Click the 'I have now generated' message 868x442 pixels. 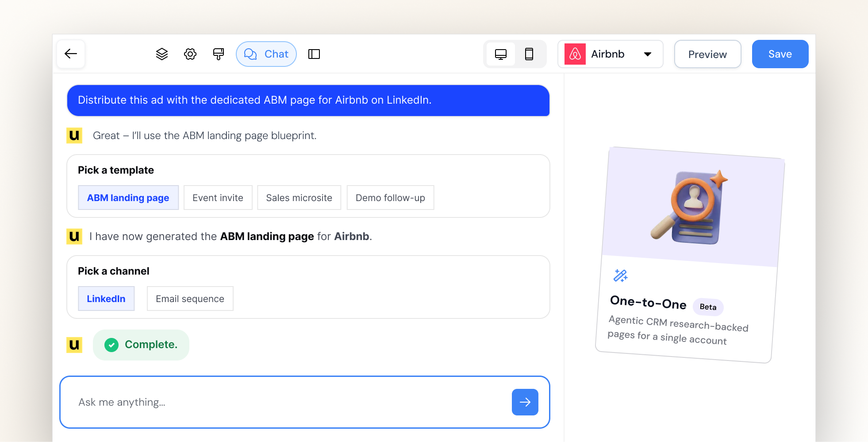click(230, 237)
